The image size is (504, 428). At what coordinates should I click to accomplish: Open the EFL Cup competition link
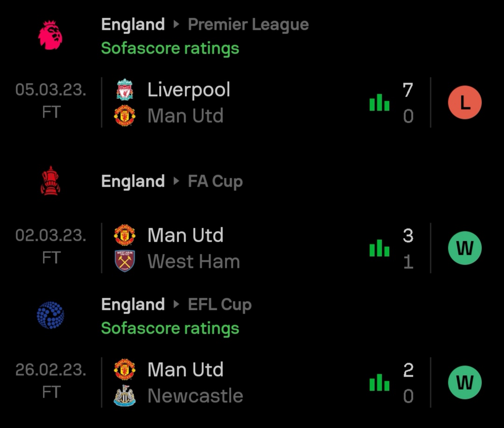[x=220, y=304]
